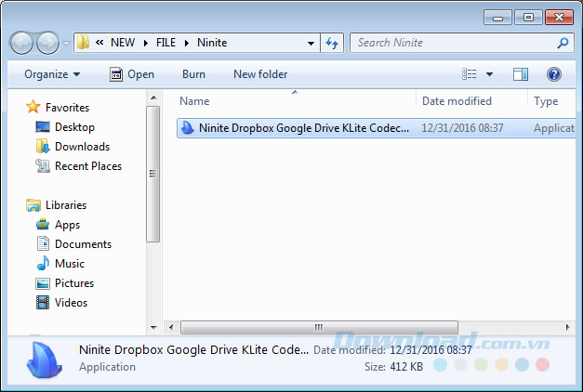
Task: Select the Ninite breadcrumb
Action: [x=212, y=43]
